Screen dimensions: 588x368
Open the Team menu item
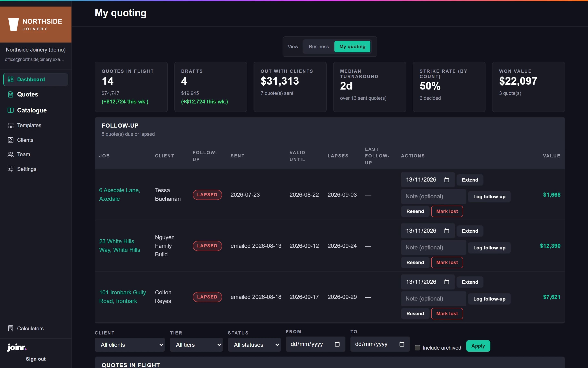click(x=36, y=154)
